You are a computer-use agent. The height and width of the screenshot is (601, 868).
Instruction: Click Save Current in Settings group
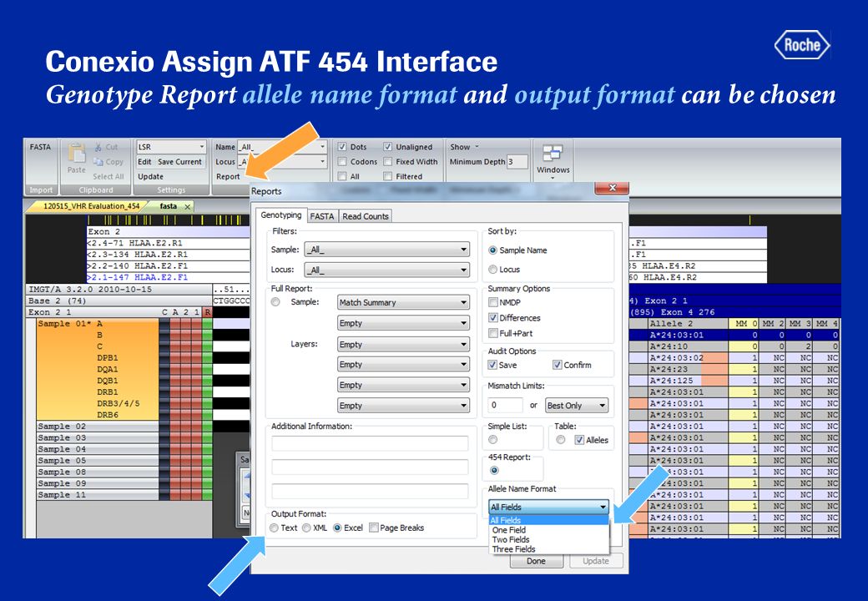(x=179, y=162)
